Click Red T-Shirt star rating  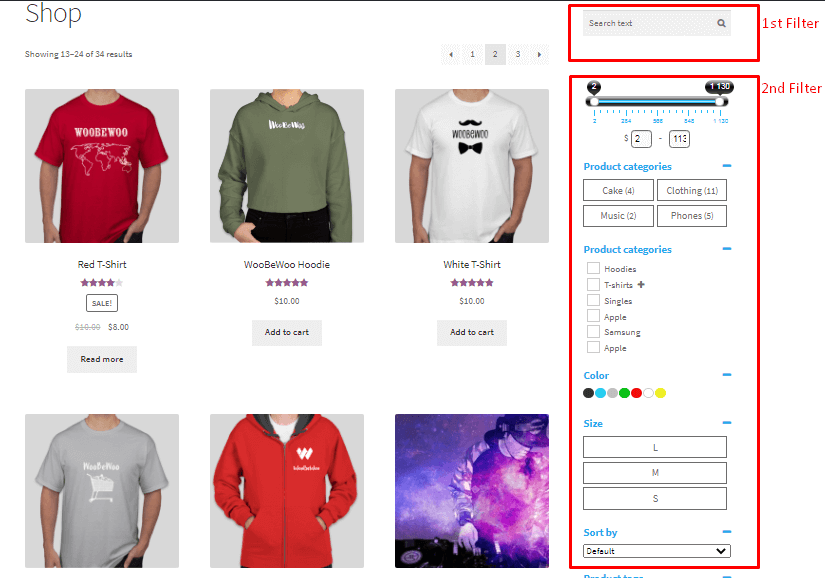102,282
